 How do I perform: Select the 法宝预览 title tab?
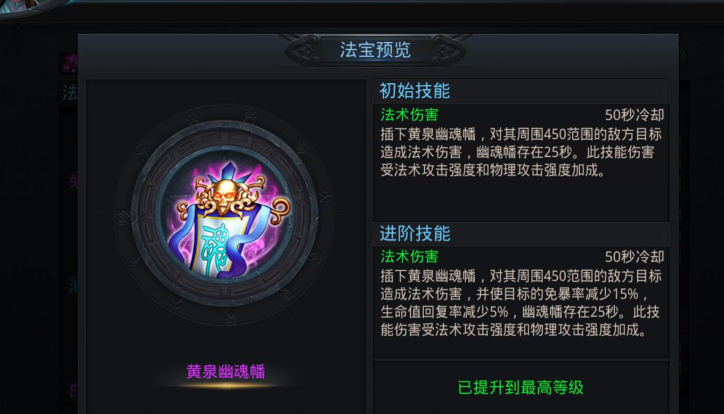pos(375,50)
